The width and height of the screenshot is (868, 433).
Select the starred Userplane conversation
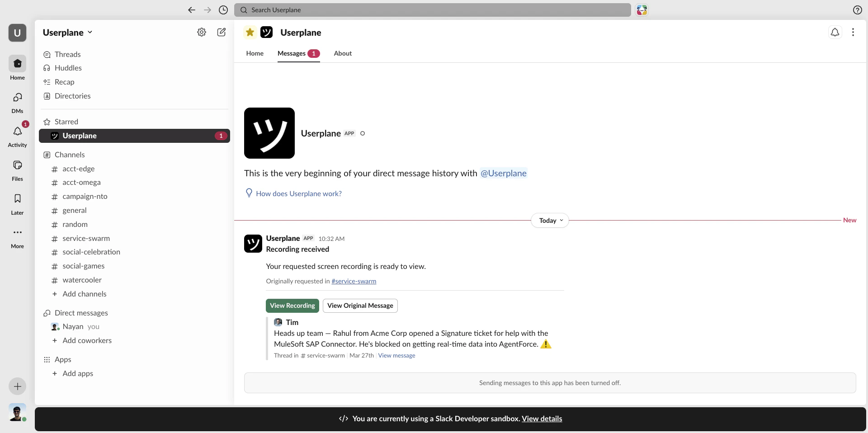tap(134, 136)
